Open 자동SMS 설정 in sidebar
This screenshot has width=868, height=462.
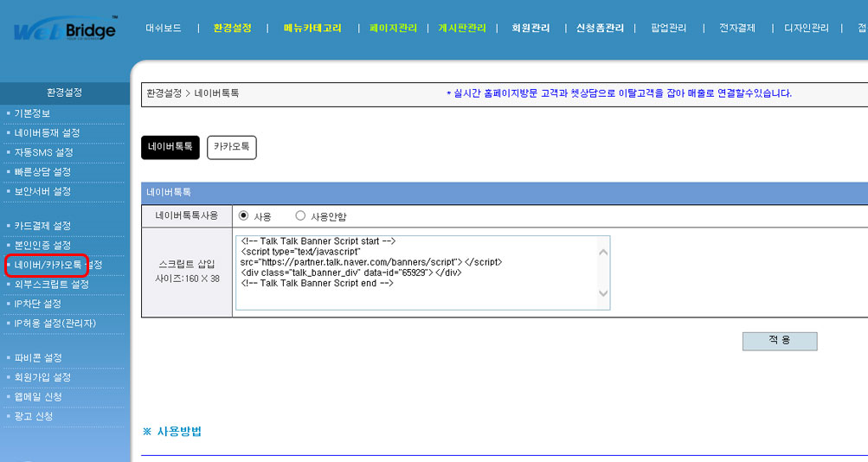pyautogui.click(x=44, y=152)
